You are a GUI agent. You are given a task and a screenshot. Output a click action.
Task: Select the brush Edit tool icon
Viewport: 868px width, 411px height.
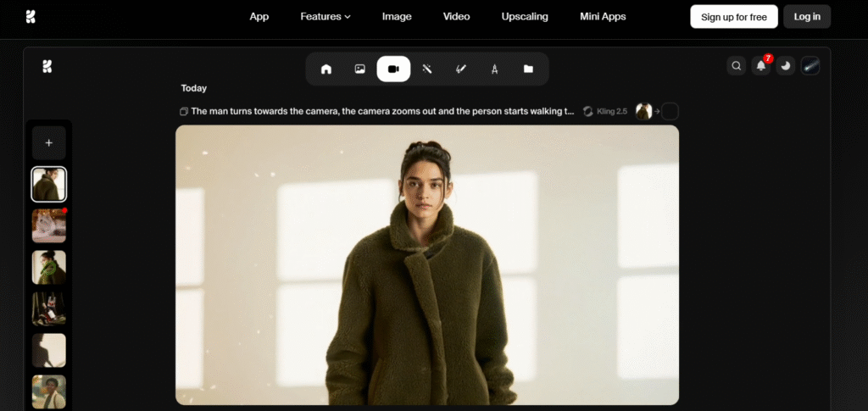[461, 69]
